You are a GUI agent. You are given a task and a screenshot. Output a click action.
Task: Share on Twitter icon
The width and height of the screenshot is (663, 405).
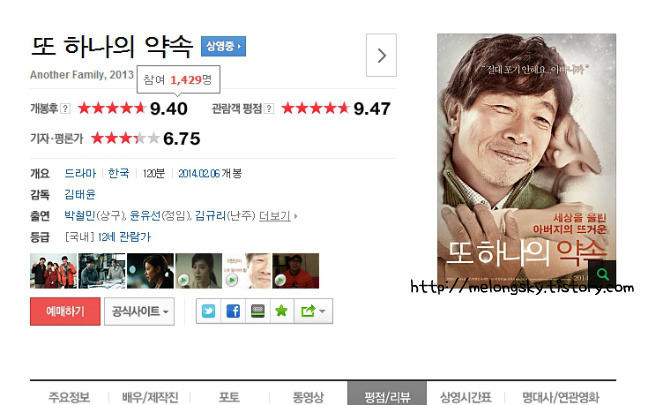point(208,311)
